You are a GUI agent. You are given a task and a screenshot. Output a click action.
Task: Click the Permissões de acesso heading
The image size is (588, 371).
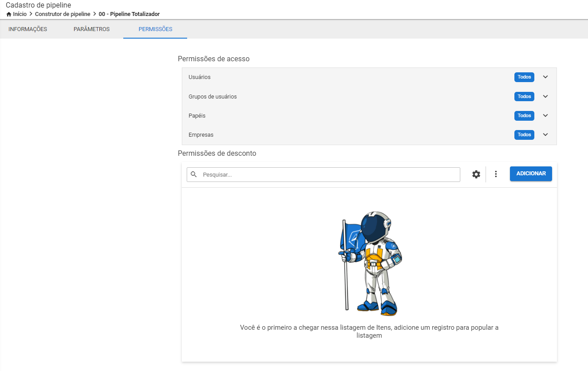pos(214,59)
